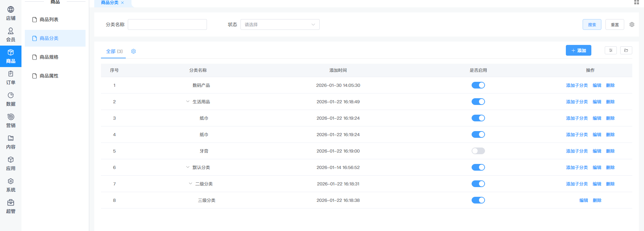Click the 重置 reset button
644x231 pixels.
[615, 24]
